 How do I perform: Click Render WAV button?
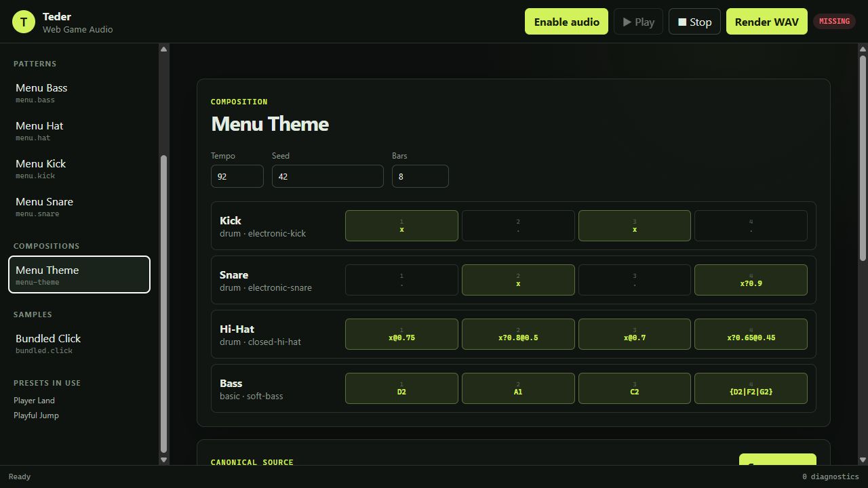point(766,22)
